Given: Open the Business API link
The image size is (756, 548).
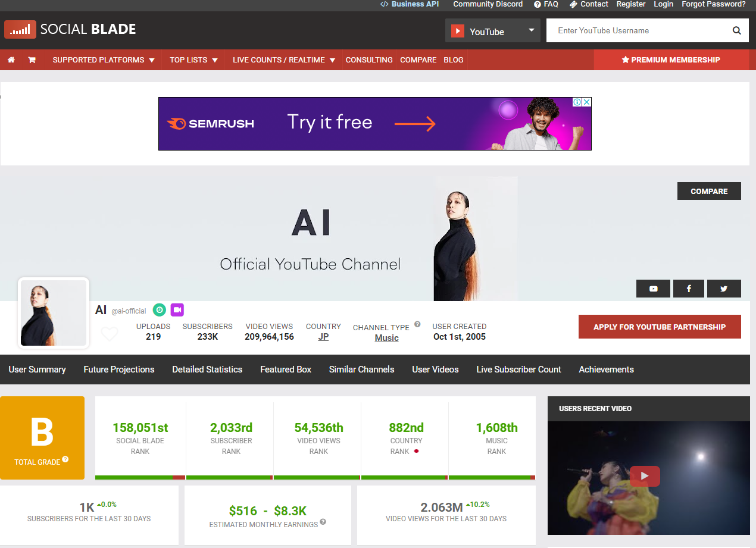Looking at the screenshot, I should [x=410, y=4].
